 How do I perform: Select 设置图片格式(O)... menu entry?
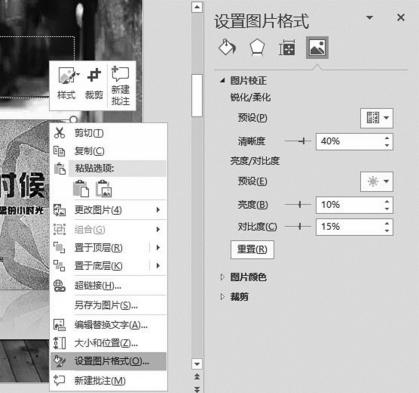(108, 361)
